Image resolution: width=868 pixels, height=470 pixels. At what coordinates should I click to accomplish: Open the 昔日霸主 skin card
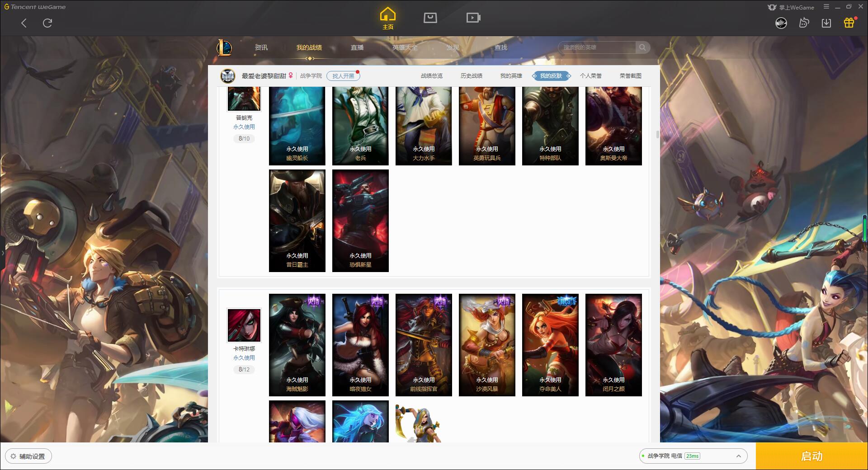pyautogui.click(x=297, y=221)
